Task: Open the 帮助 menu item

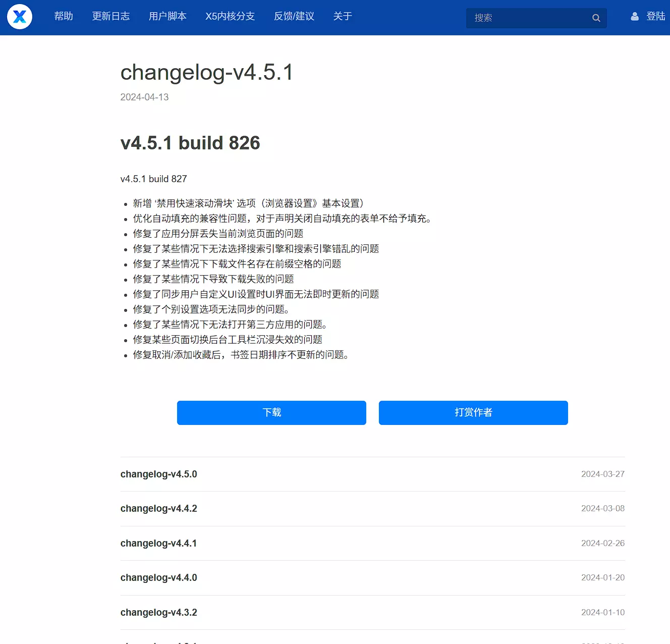Action: coord(64,16)
